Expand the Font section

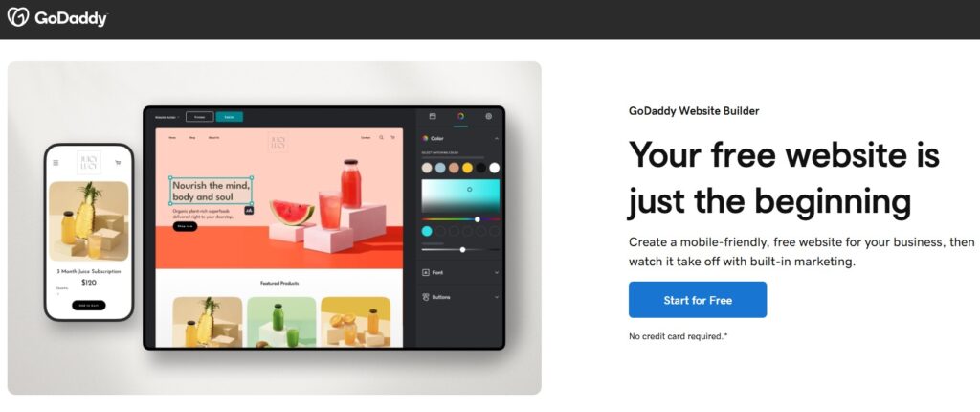click(460, 272)
